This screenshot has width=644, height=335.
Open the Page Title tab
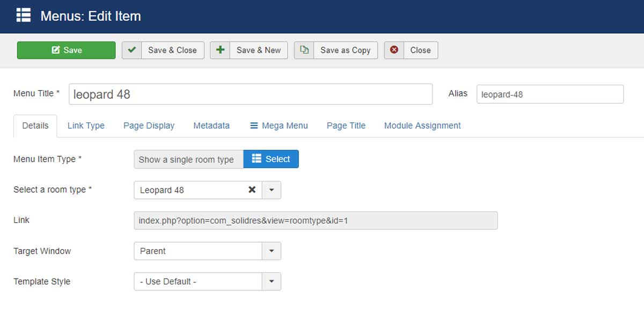346,126
